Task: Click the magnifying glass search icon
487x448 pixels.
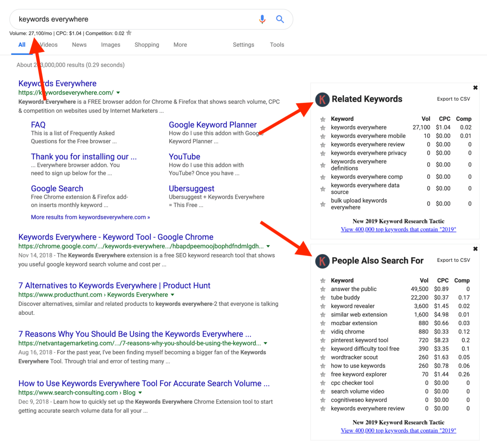Action: [280, 19]
